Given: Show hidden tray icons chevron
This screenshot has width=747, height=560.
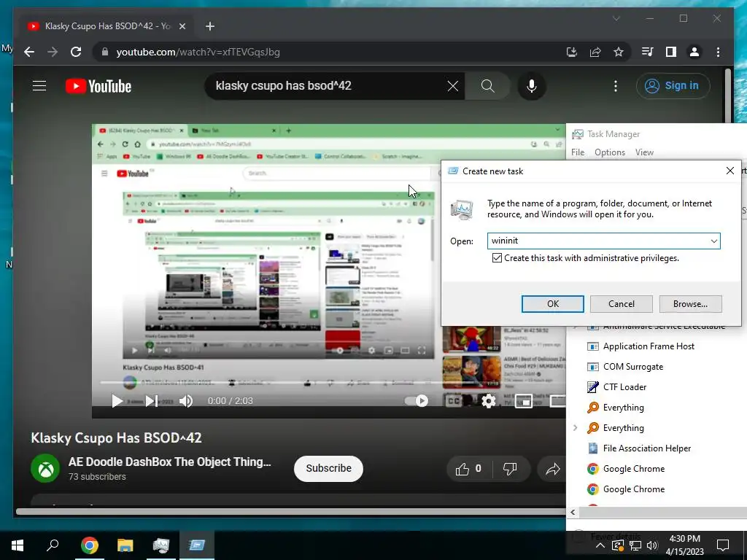Looking at the screenshot, I should (x=600, y=545).
